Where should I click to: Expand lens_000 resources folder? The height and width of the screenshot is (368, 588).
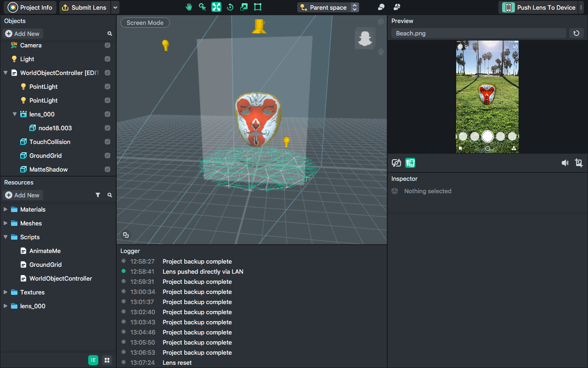click(x=6, y=306)
